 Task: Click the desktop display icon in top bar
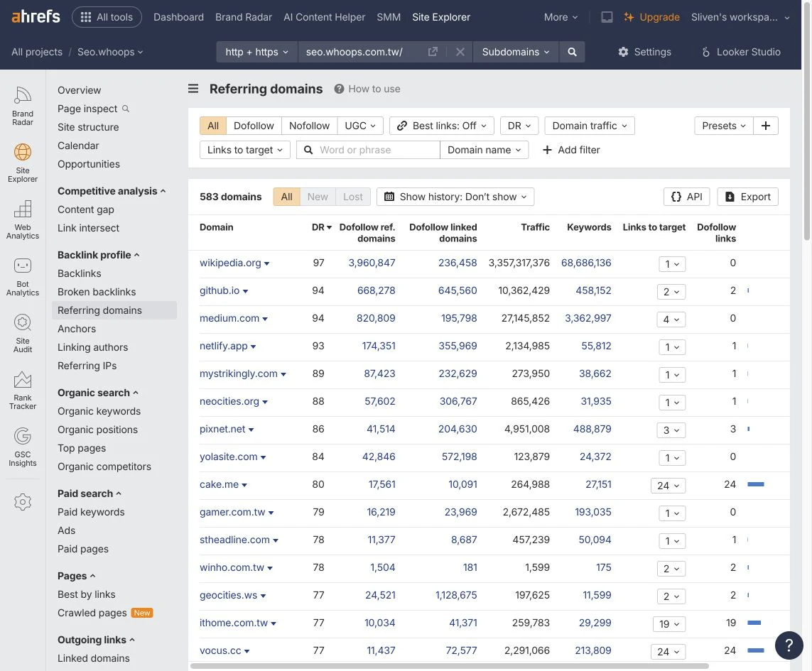coord(607,17)
